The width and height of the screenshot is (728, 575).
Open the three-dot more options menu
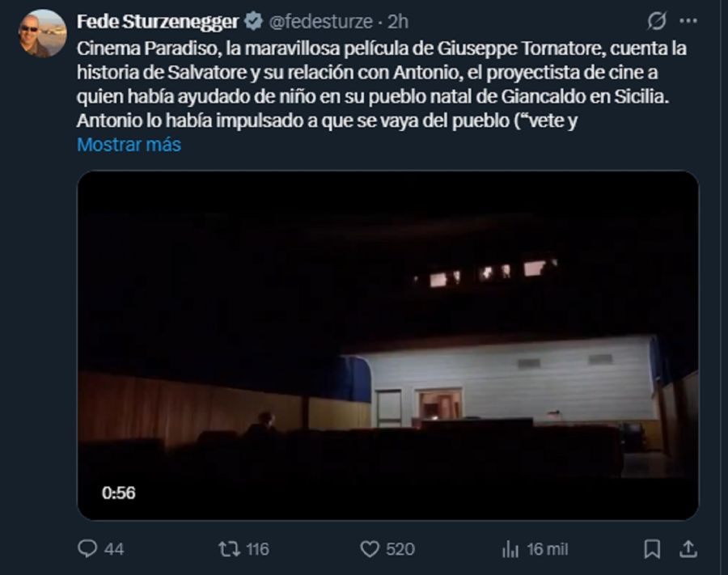coord(688,21)
